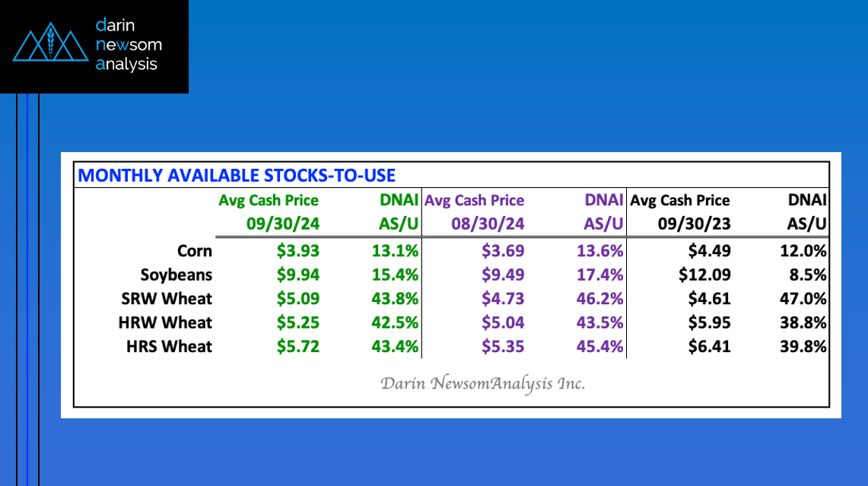
Task: Click the "darin newsom analysis" logo text
Action: (x=129, y=45)
